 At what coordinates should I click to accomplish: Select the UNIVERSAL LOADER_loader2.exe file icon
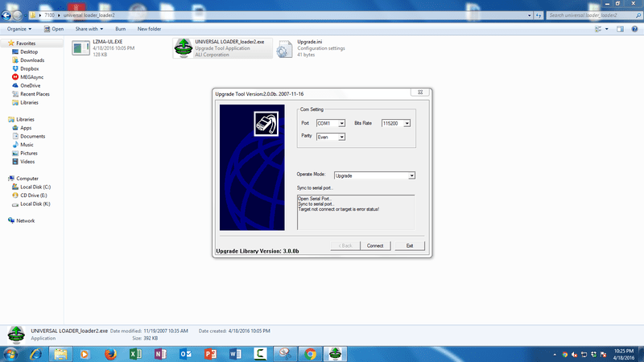click(184, 48)
